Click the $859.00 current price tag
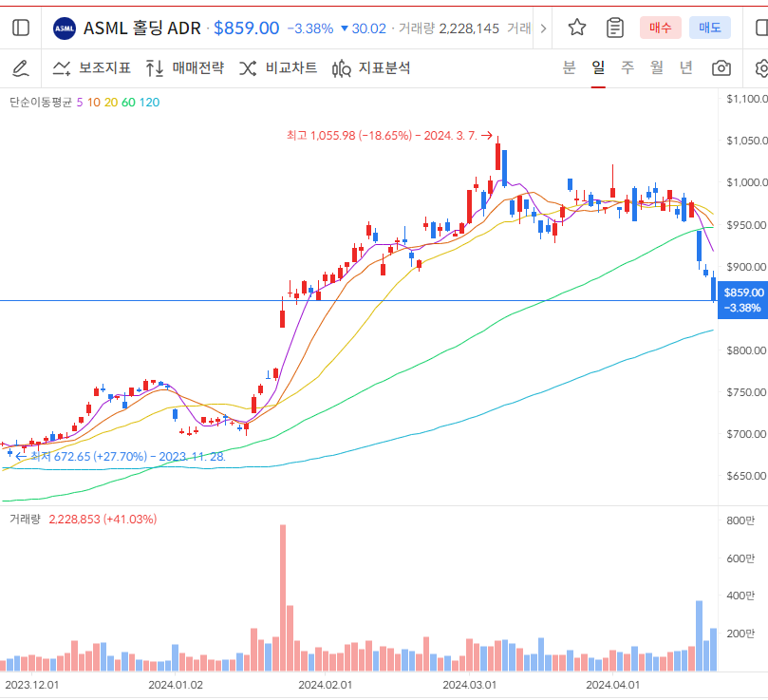The height and width of the screenshot is (700, 768). [x=743, y=300]
